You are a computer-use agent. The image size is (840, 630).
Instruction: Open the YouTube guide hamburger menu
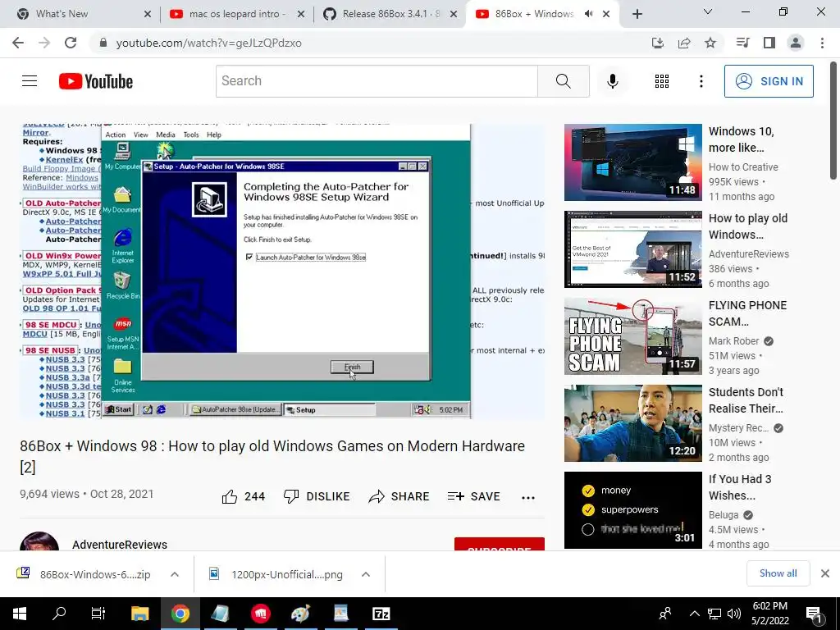coord(30,81)
